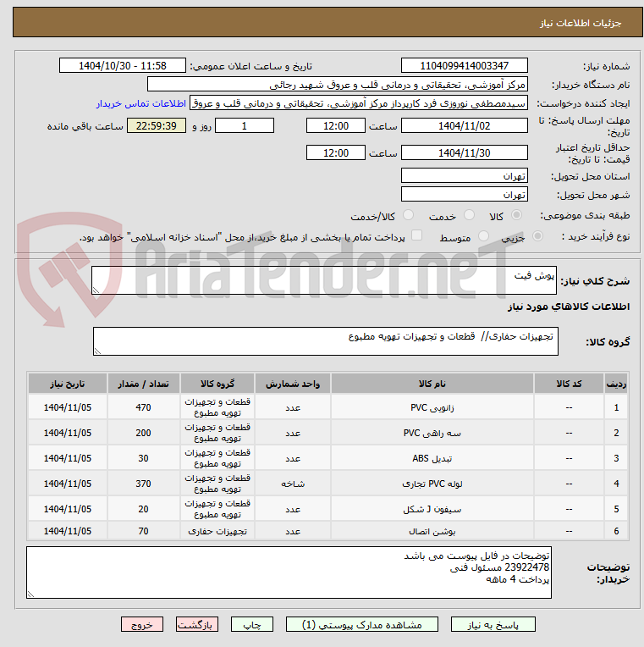Click the remaining time 22:59:39 field
This screenshot has height=647, width=644.
(157, 125)
